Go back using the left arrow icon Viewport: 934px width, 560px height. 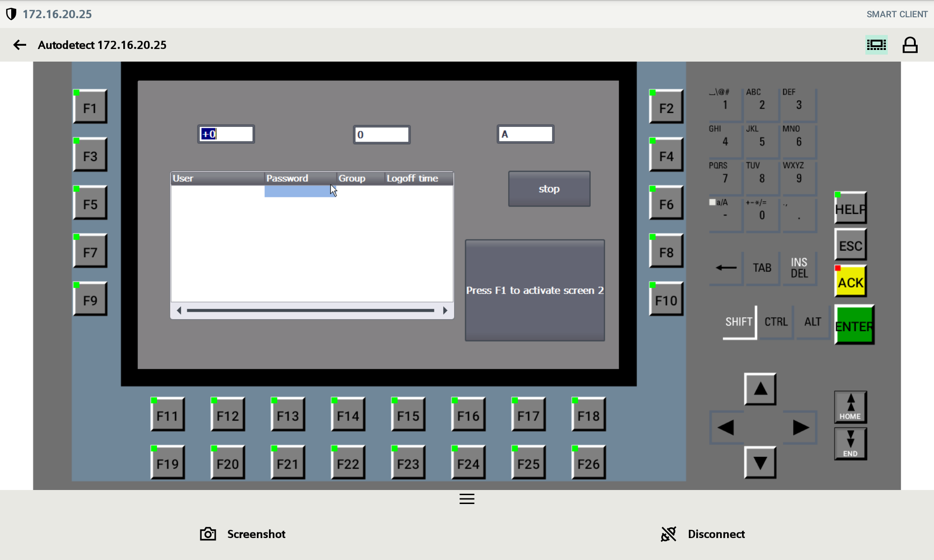tap(20, 45)
